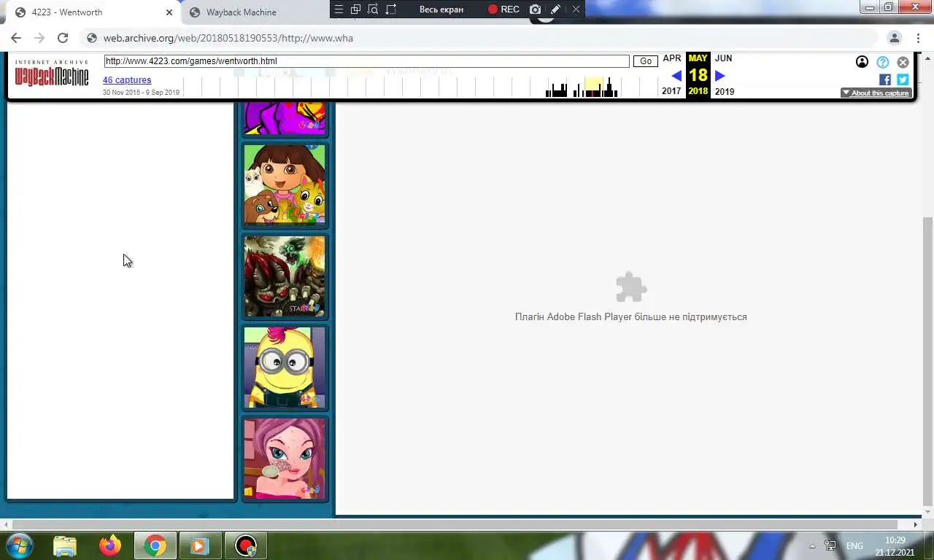The image size is (934, 560).
Task: Go to previous capture with left blue arrow
Action: coord(676,76)
